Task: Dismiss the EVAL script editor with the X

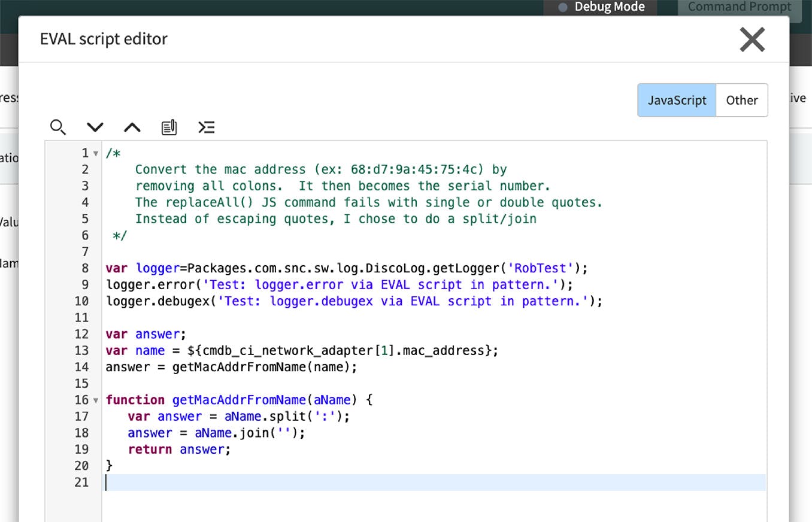Action: 752,40
